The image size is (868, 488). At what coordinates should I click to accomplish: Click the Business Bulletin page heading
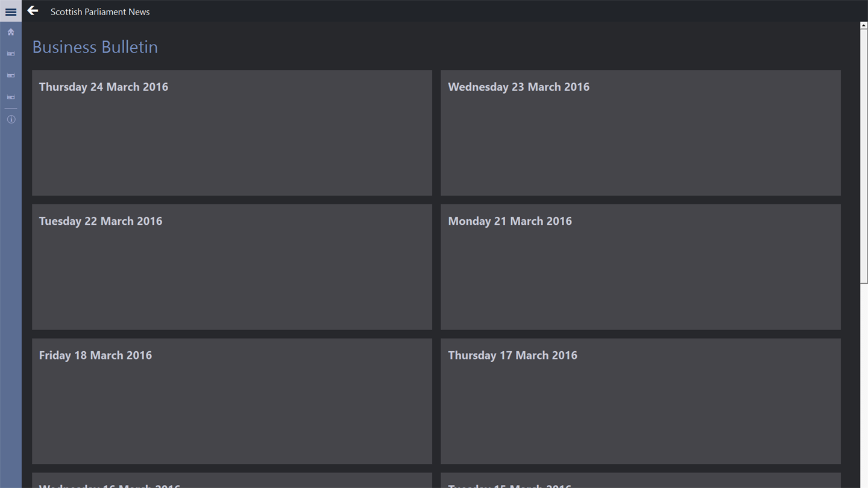tap(95, 47)
